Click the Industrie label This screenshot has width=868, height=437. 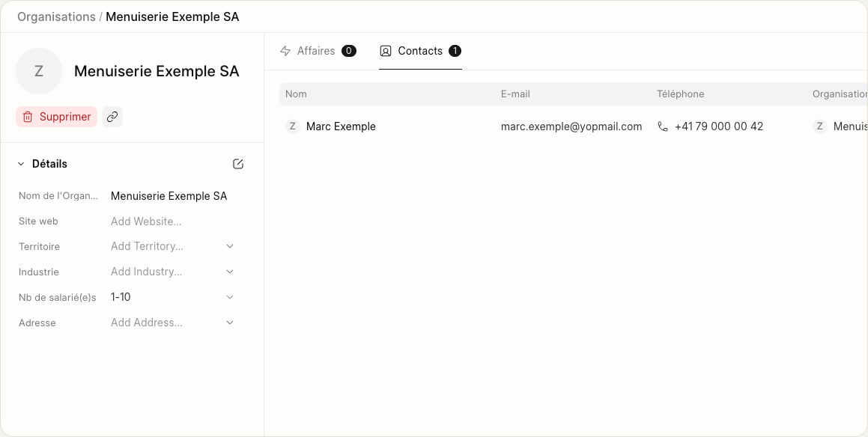39,272
